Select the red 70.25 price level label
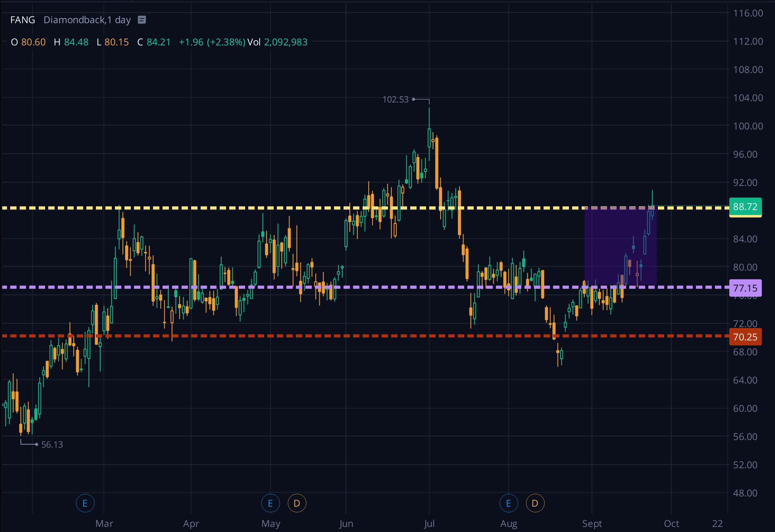The image size is (775, 532). point(745,337)
